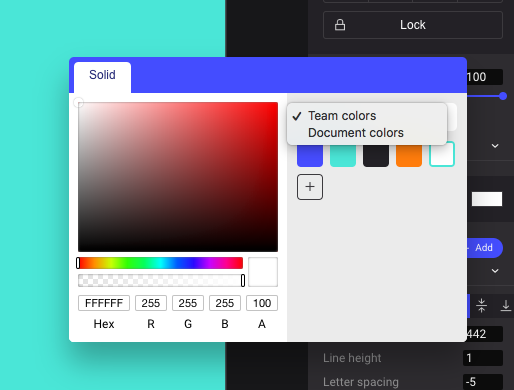Click the rainbow hue slider

click(x=160, y=263)
